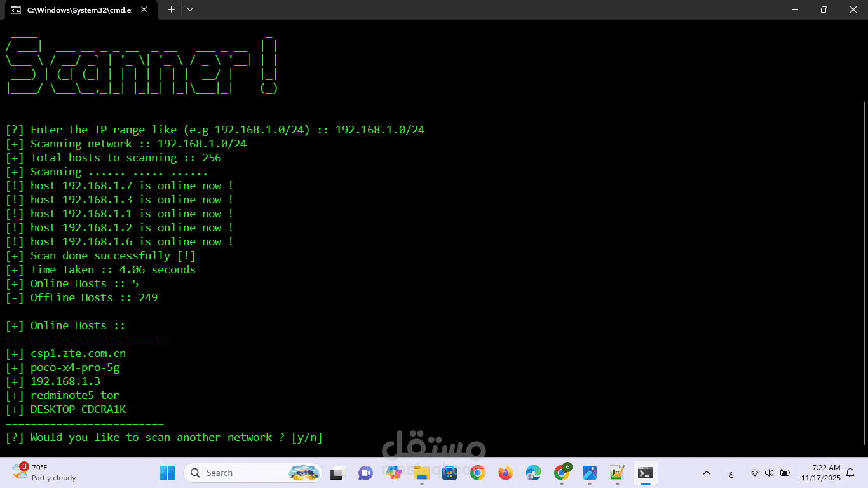Click hostname redminote5-tor
This screenshot has height=488, width=868.
[75, 395]
